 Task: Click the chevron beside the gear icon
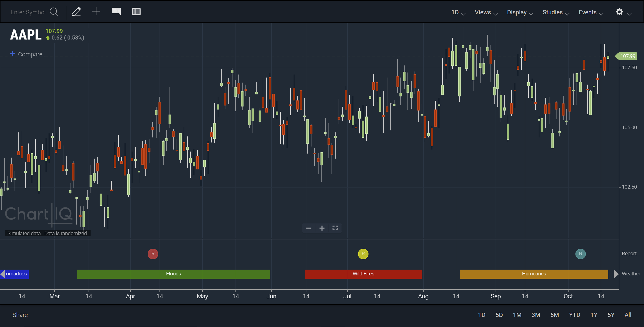(629, 14)
